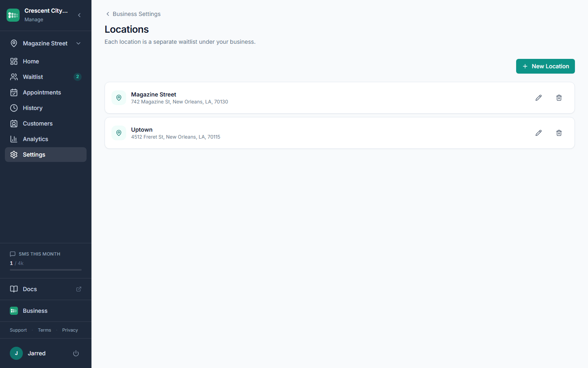The width and height of the screenshot is (588, 368).
Task: Click the back chevron beside Business Settings
Action: (x=108, y=14)
